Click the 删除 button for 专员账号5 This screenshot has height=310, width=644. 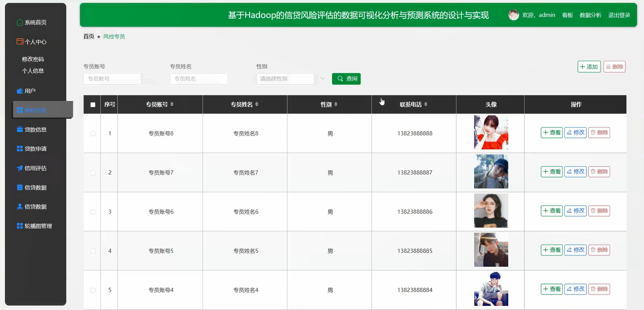[x=599, y=250]
